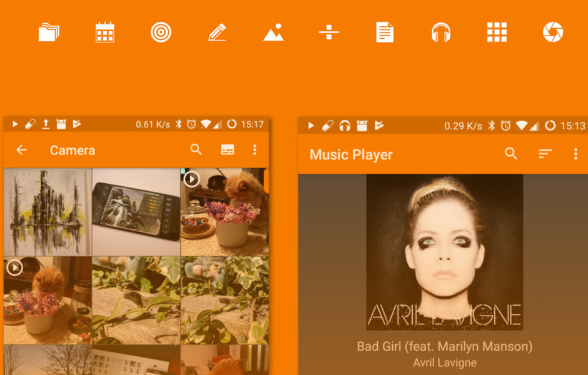Tap Wi-Fi icon in Music Player status bar
The image size is (588, 375).
click(x=522, y=126)
